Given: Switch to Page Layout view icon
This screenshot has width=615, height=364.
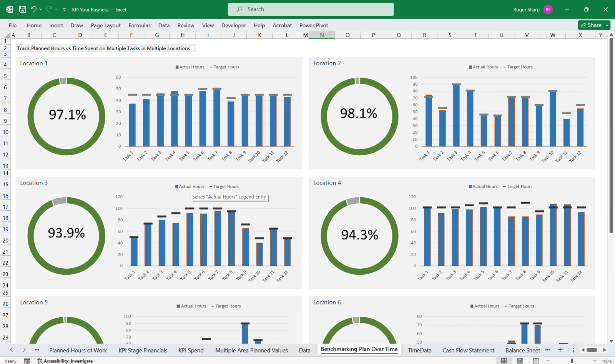Looking at the screenshot, I should [520, 361].
